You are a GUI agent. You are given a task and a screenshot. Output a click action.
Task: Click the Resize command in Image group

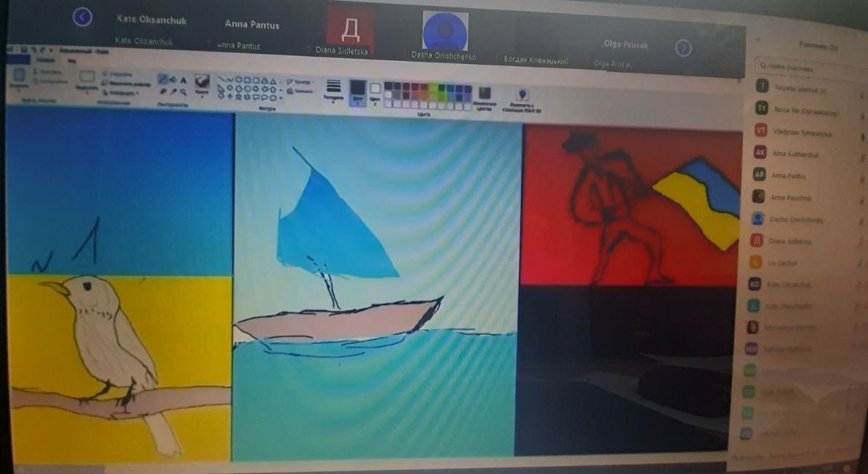point(127,84)
